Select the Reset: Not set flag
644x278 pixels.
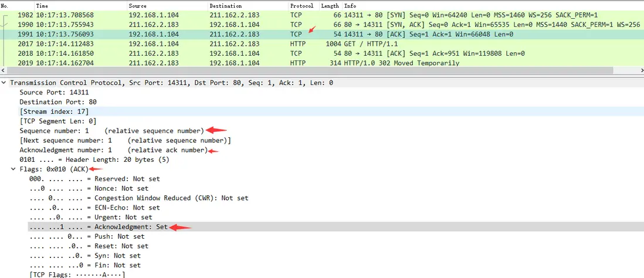coord(89,246)
